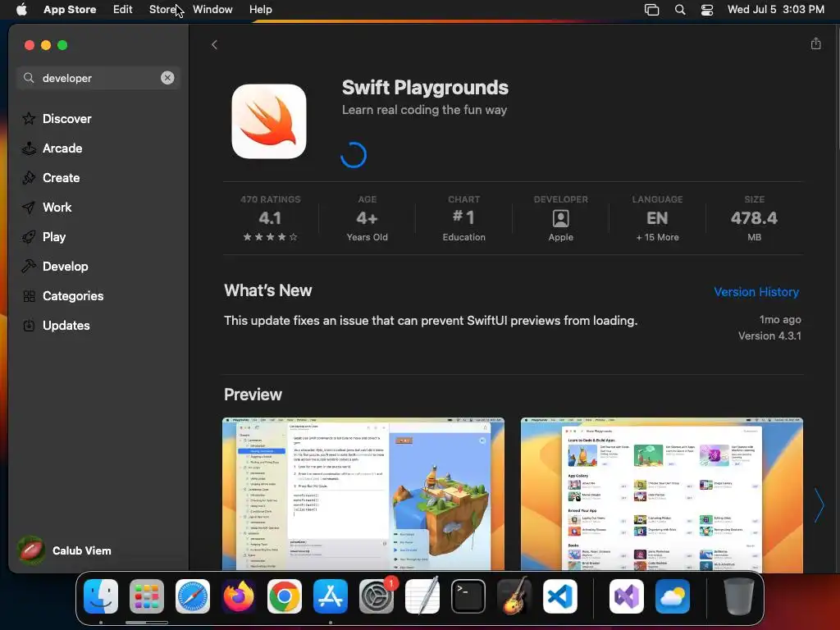The width and height of the screenshot is (840, 630).
Task: Launch GarageBand from the Dock
Action: tap(514, 596)
